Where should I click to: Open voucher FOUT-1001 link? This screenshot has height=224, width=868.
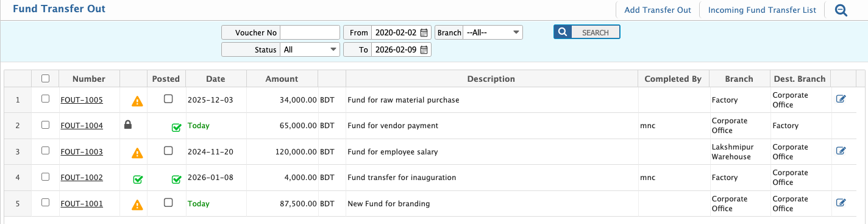pyautogui.click(x=82, y=204)
